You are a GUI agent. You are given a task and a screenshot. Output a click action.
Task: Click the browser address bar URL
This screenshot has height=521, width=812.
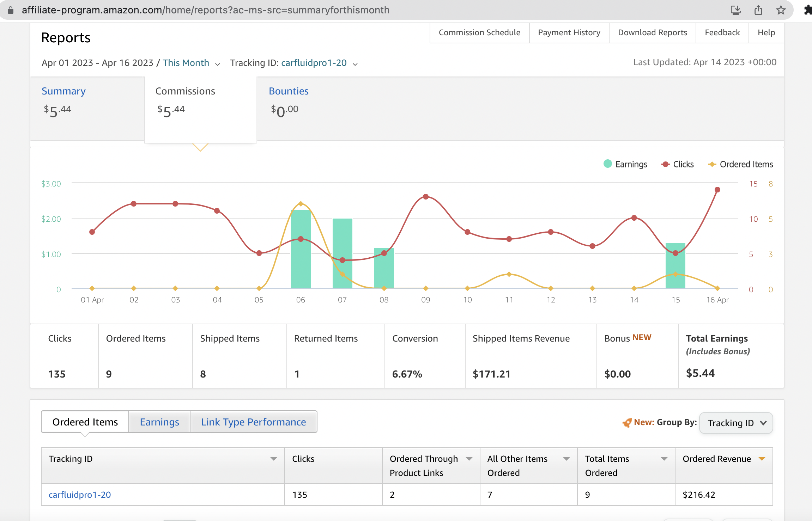click(x=206, y=10)
